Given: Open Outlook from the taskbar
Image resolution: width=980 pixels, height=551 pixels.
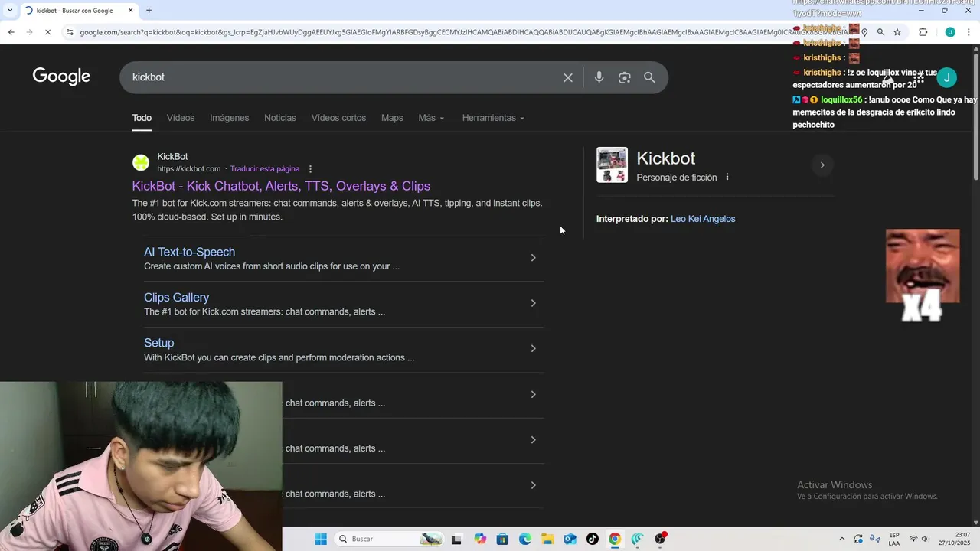Looking at the screenshot, I should [570, 539].
